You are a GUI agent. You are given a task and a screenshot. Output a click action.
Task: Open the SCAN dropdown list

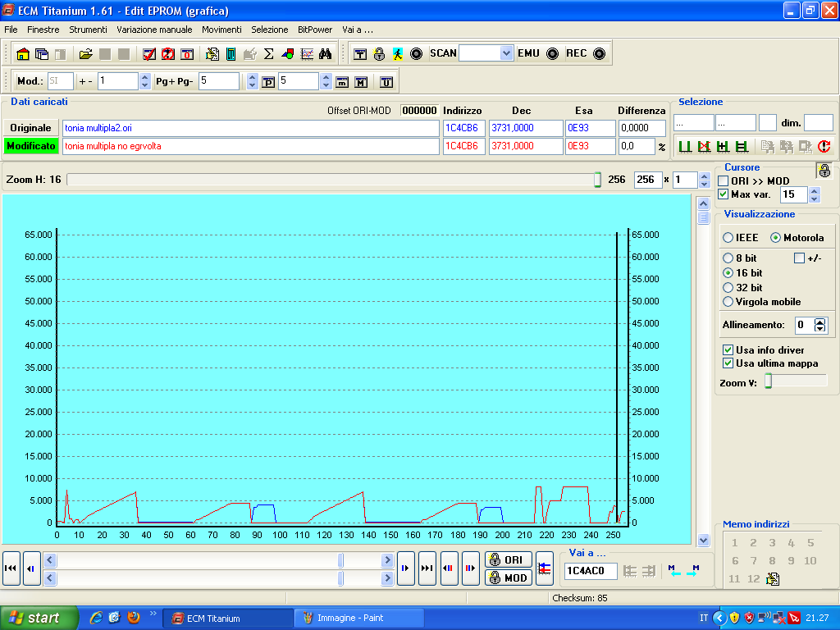click(x=506, y=53)
